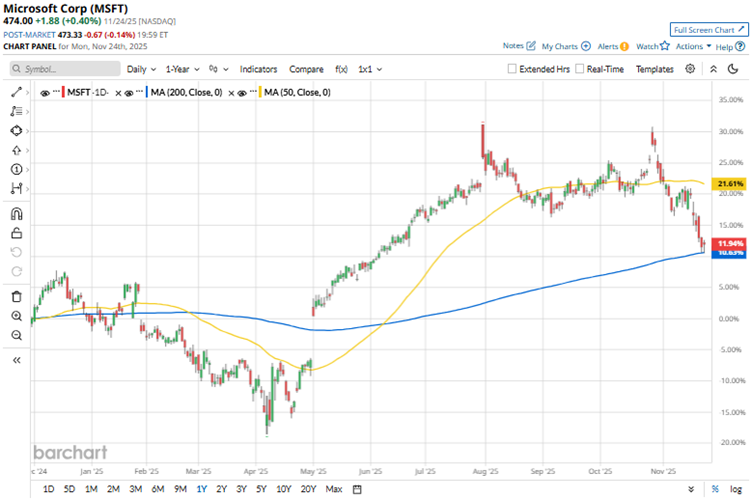This screenshot has width=752, height=499.
Task: Open the f(x) expressions tool
Action: [341, 69]
